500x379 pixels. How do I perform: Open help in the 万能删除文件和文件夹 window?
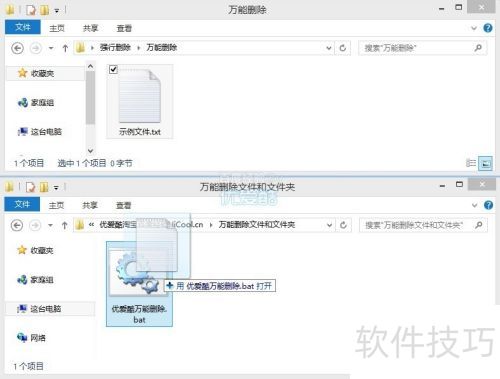pos(488,205)
